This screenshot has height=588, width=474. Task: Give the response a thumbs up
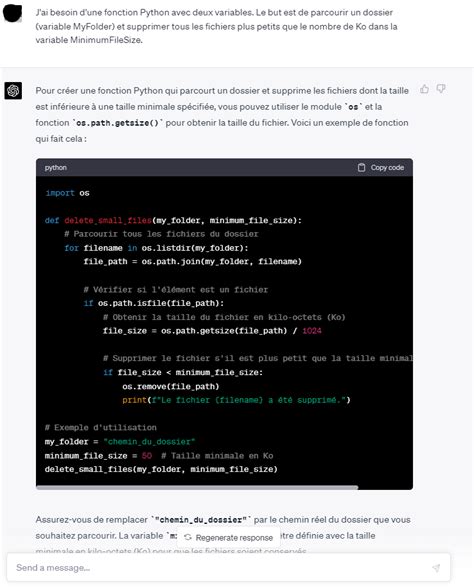[424, 89]
